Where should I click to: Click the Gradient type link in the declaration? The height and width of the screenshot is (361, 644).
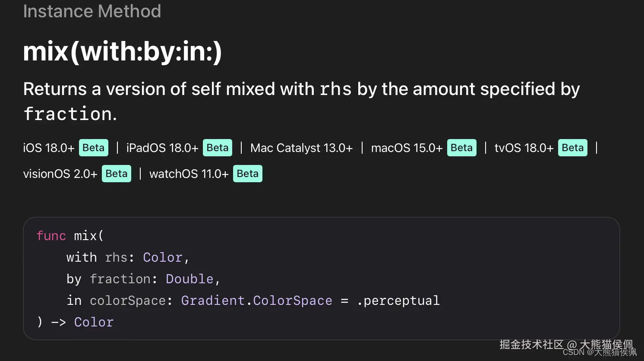(x=213, y=301)
